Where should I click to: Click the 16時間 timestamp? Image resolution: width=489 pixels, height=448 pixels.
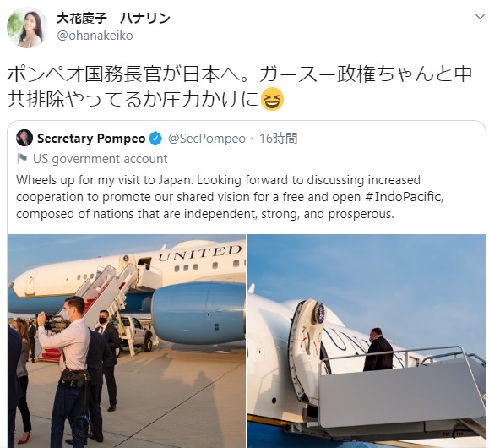[x=278, y=139]
